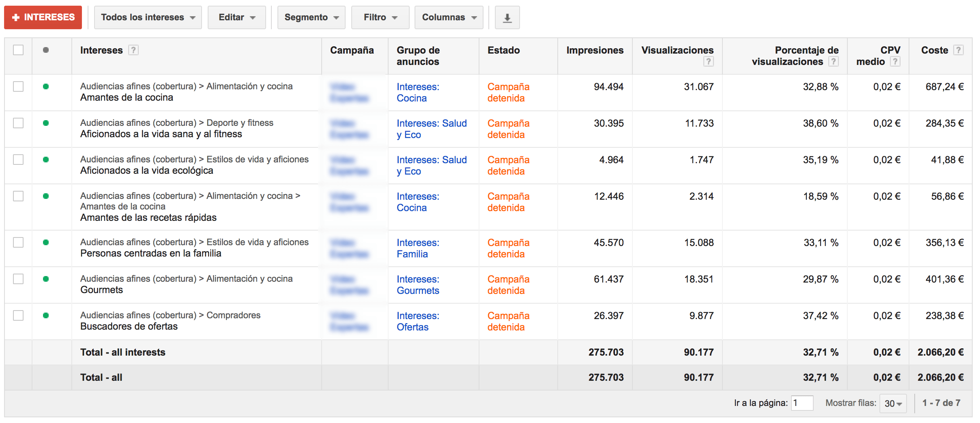
Task: Check the Aficionados a la vida sana row
Action: [x=18, y=123]
